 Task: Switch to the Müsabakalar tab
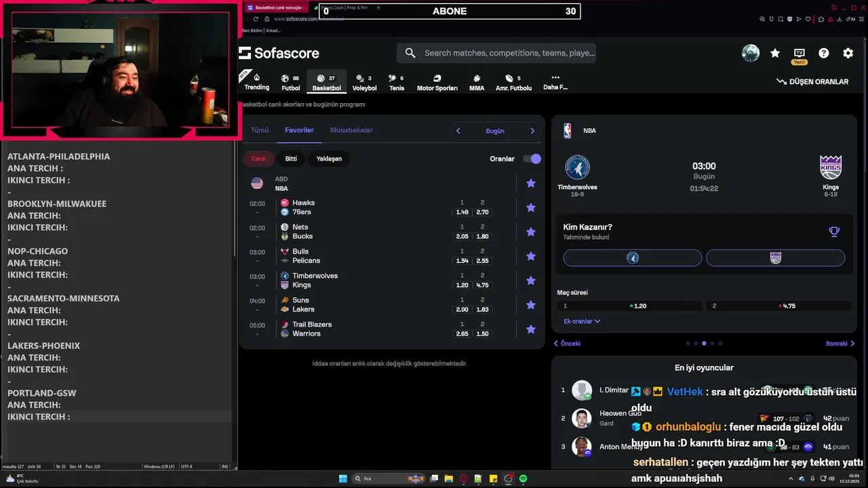pyautogui.click(x=351, y=130)
